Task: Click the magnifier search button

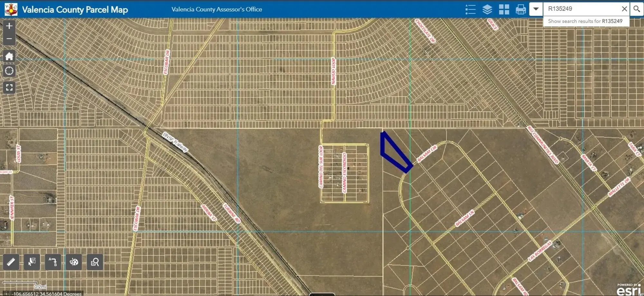Action: (x=637, y=9)
